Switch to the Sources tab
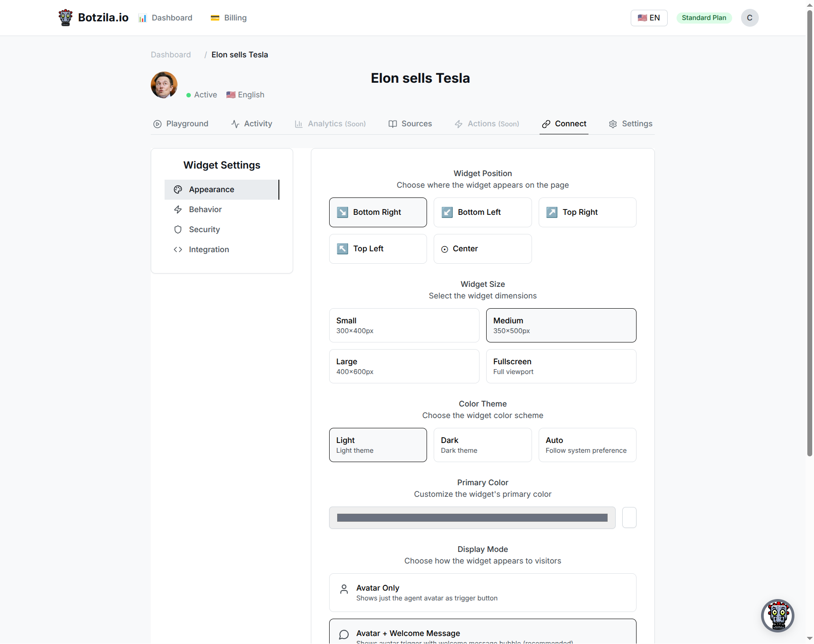 click(410, 124)
